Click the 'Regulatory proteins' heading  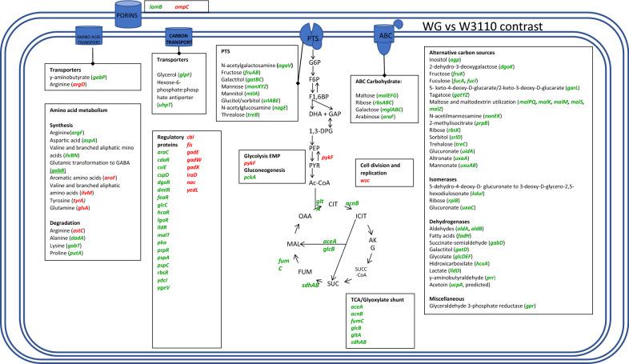click(x=170, y=141)
